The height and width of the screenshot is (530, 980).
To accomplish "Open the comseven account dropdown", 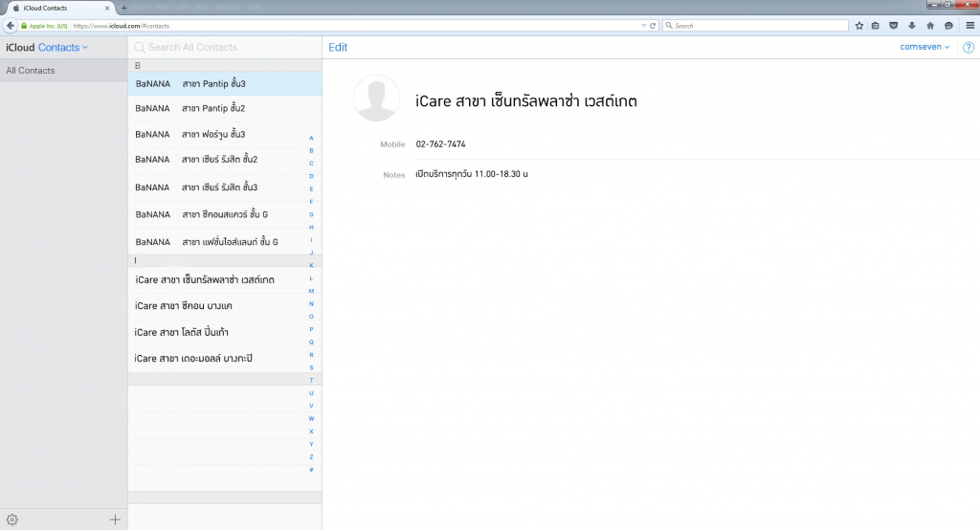I will click(924, 47).
